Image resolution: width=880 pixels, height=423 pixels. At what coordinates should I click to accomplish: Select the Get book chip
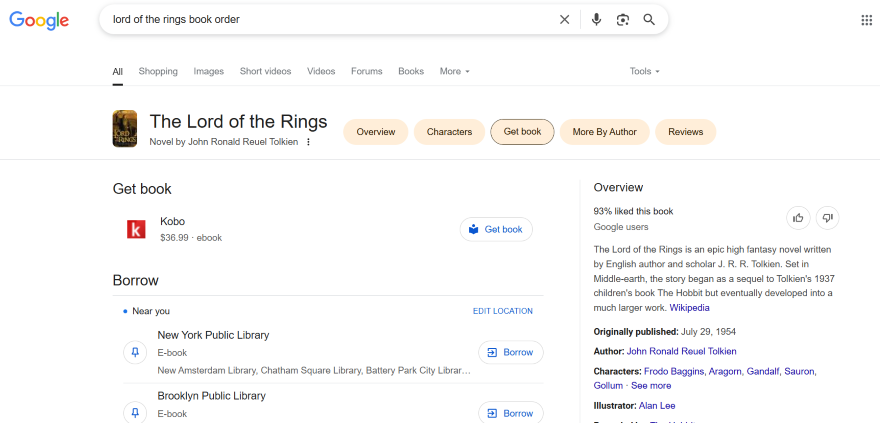point(522,132)
